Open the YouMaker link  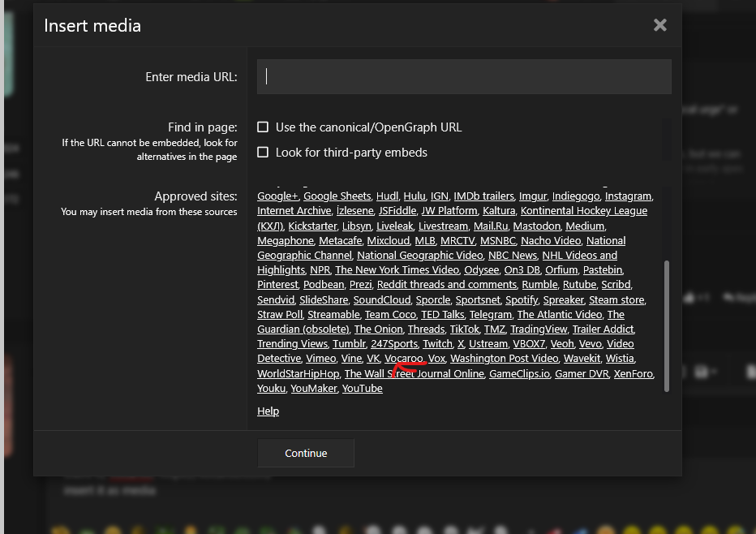(314, 388)
